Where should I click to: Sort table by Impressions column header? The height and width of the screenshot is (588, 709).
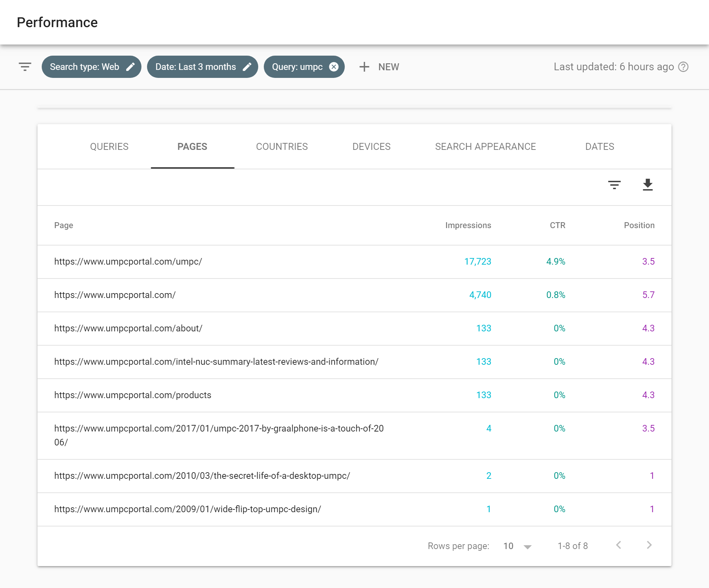click(x=468, y=225)
